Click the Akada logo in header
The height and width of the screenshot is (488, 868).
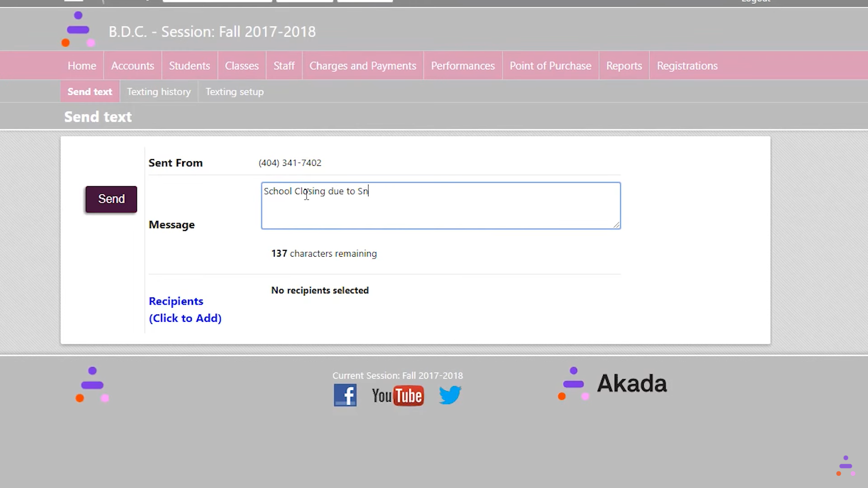click(x=78, y=30)
